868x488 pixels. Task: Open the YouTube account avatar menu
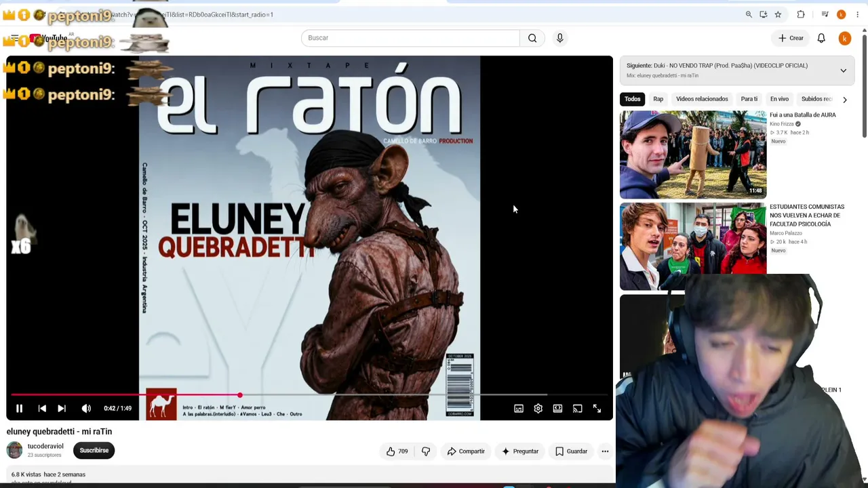(x=844, y=39)
